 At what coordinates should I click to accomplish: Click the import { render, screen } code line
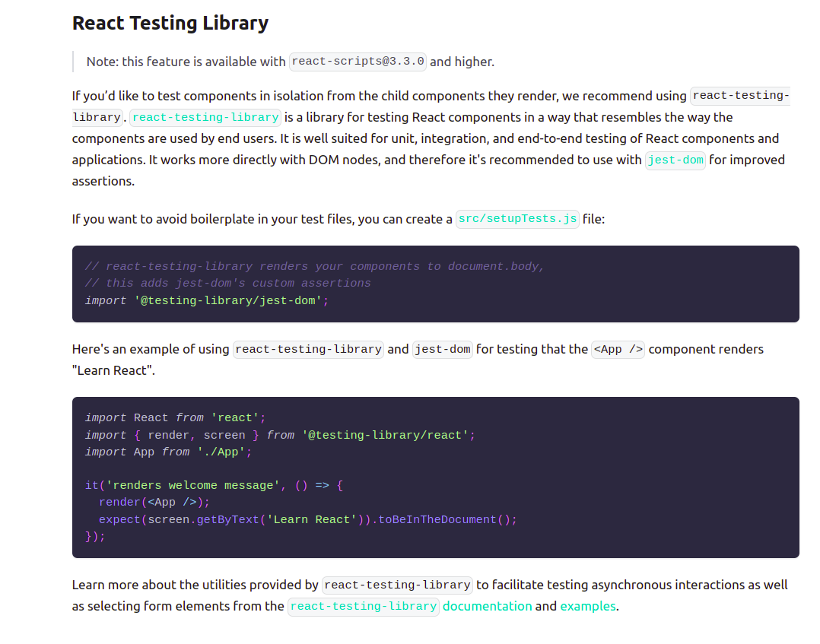tap(280, 435)
